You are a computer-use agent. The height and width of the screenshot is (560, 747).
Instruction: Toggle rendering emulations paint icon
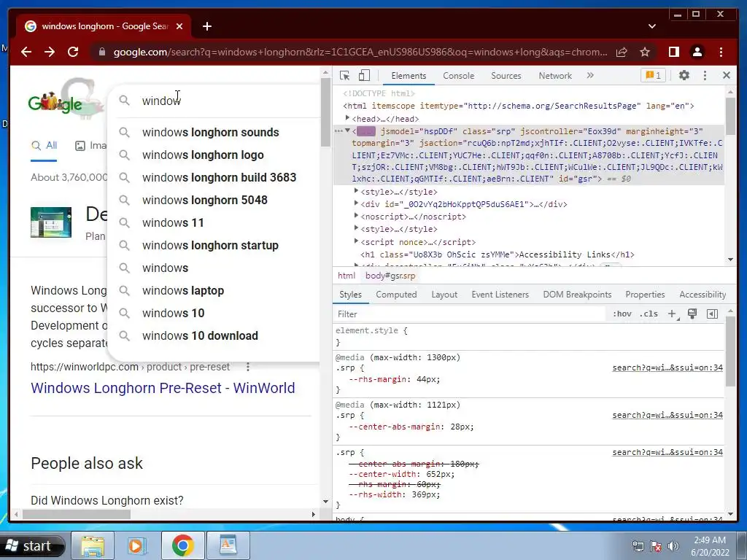coord(692,314)
